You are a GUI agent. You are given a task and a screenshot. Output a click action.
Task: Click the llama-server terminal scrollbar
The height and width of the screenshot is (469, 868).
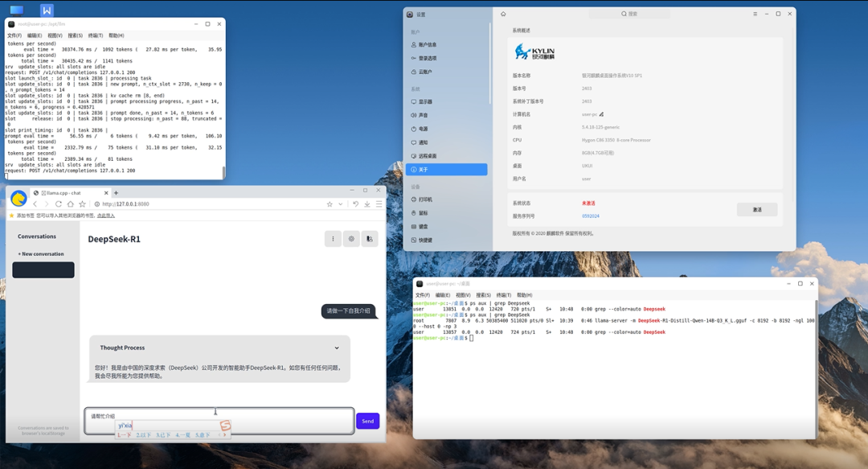tap(223, 172)
